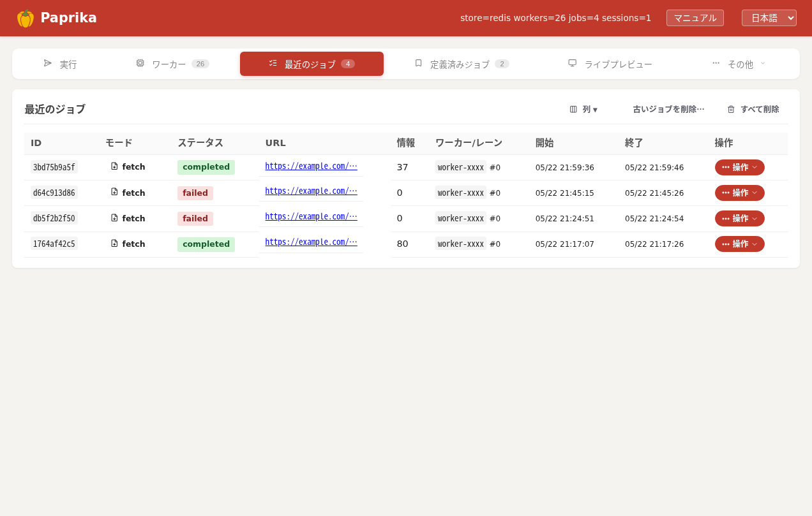Click failed badge in row db5f2b2f50
Image resolution: width=812 pixels, height=516 pixels.
(x=195, y=219)
